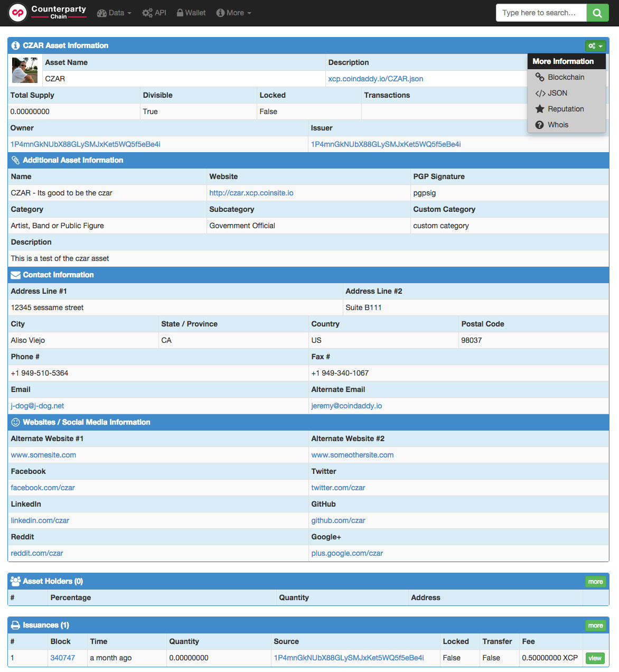Open block 340747 link
The height and width of the screenshot is (672, 619).
tap(63, 658)
